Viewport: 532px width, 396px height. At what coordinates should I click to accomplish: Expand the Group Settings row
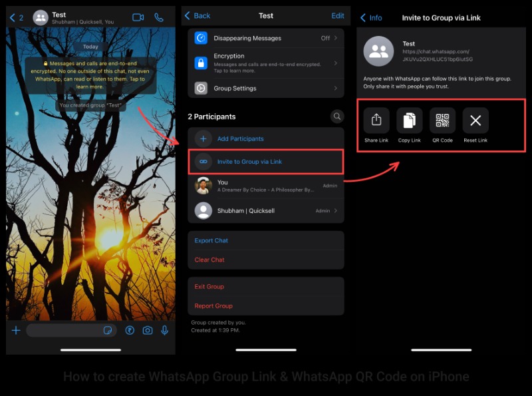click(266, 88)
